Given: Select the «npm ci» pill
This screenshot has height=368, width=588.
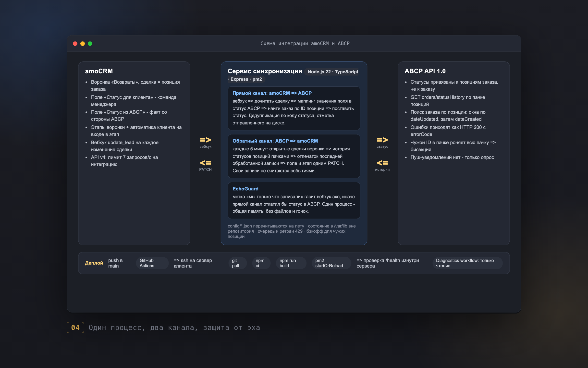Looking at the screenshot, I should tap(261, 263).
